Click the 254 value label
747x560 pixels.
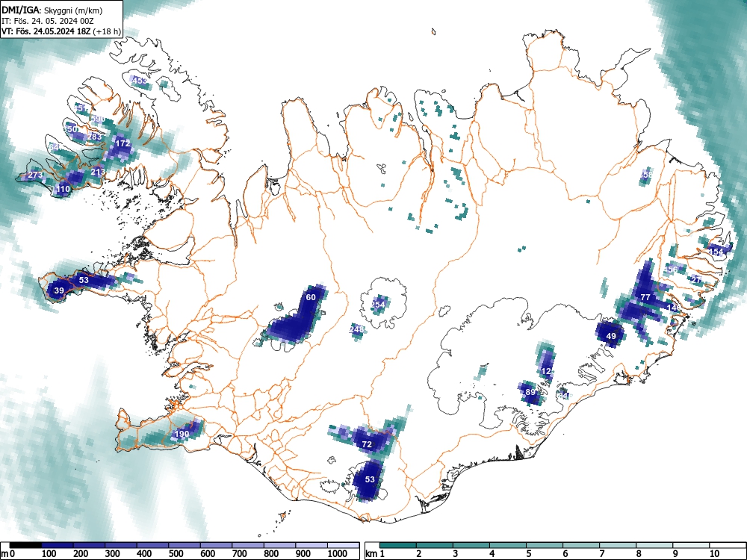[x=378, y=305]
